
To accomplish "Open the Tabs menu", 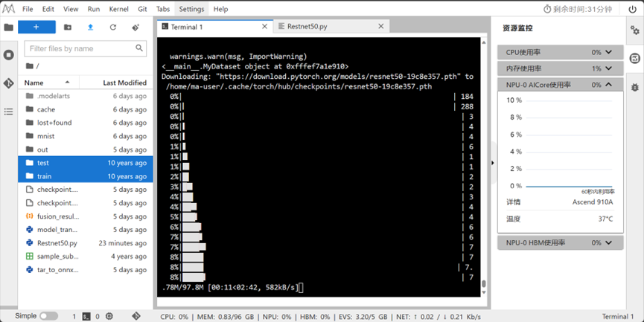I will click(163, 9).
